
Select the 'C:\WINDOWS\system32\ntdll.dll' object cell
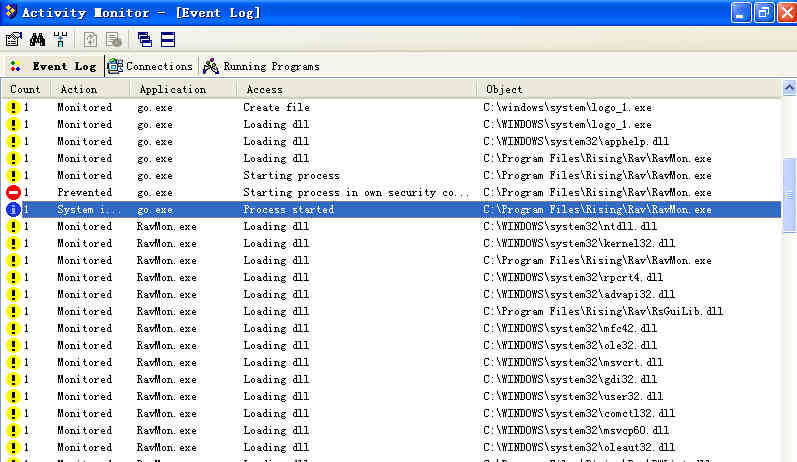[570, 227]
